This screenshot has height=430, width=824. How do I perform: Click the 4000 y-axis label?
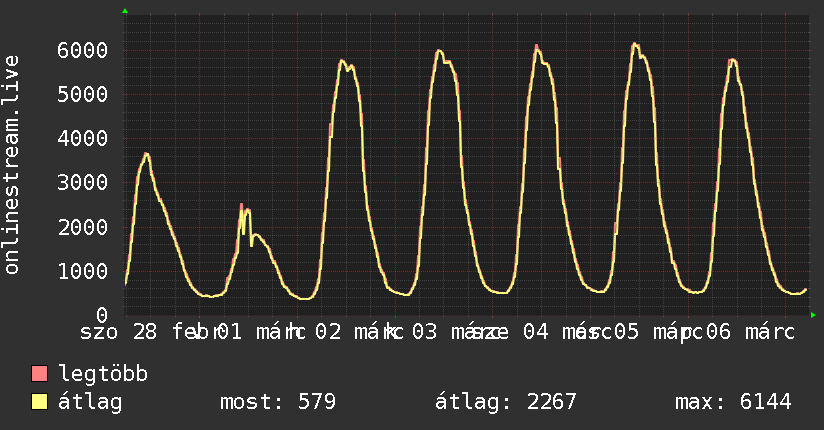[x=83, y=139]
